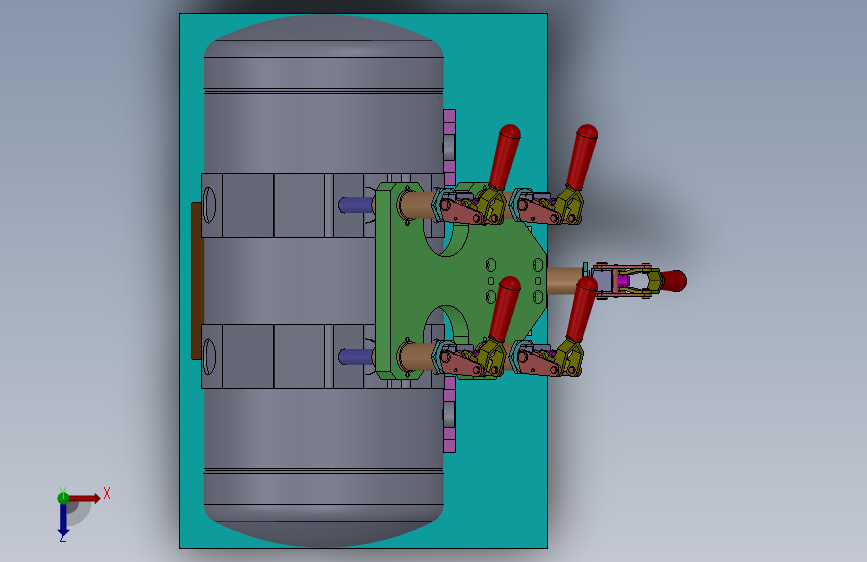The image size is (867, 562).
Task: Select the upper magenta block stack
Action: point(450,147)
